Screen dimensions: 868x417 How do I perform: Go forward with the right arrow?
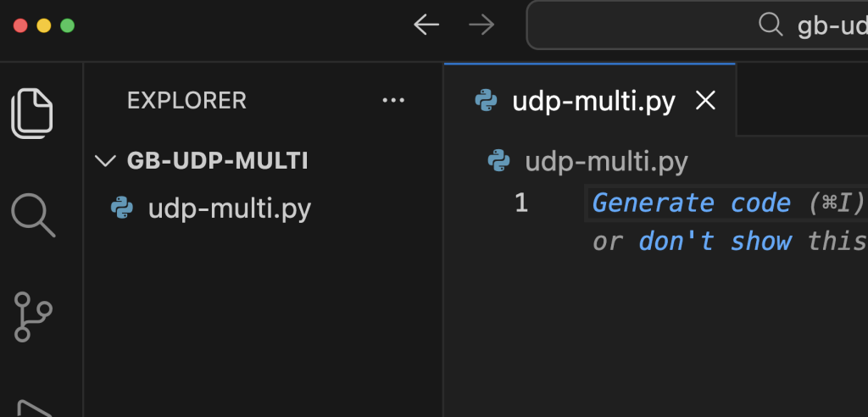[x=481, y=25]
